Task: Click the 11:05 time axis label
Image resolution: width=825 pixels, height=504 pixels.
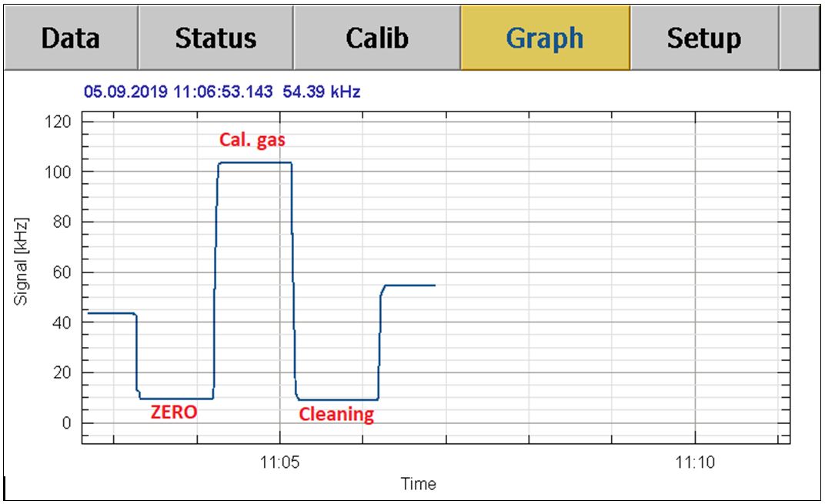Action: [x=280, y=463]
